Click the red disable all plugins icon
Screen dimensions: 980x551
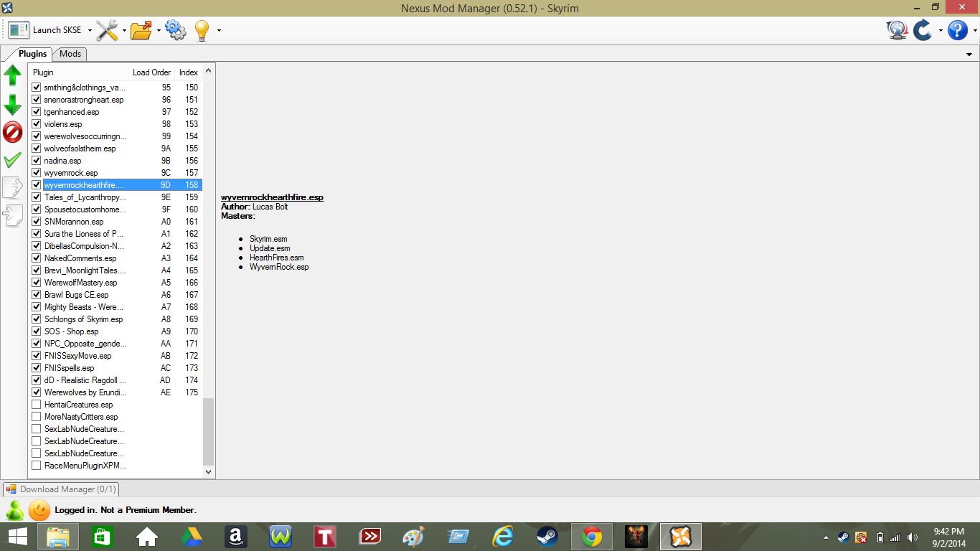point(13,132)
